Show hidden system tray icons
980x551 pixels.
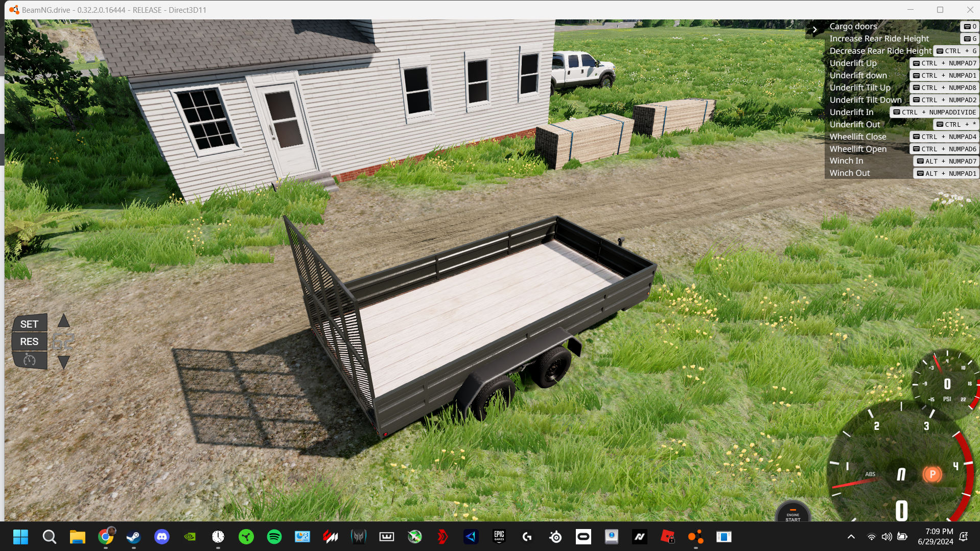tap(851, 537)
